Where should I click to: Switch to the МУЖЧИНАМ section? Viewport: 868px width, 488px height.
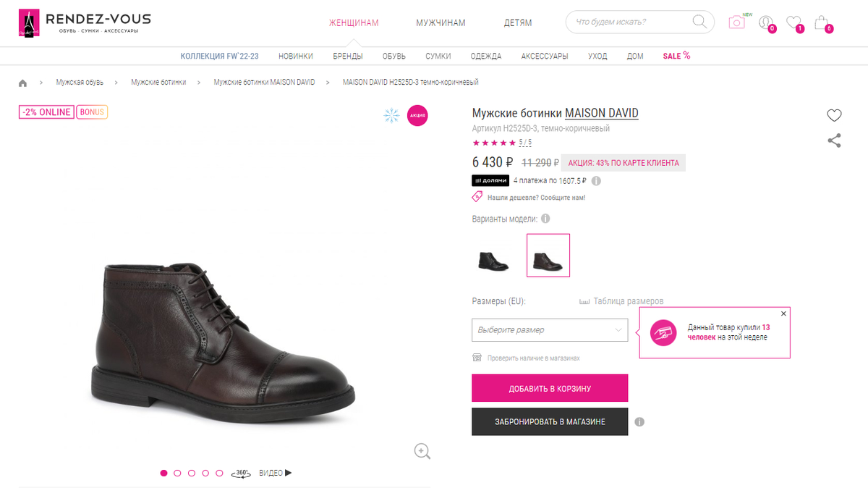pyautogui.click(x=441, y=22)
